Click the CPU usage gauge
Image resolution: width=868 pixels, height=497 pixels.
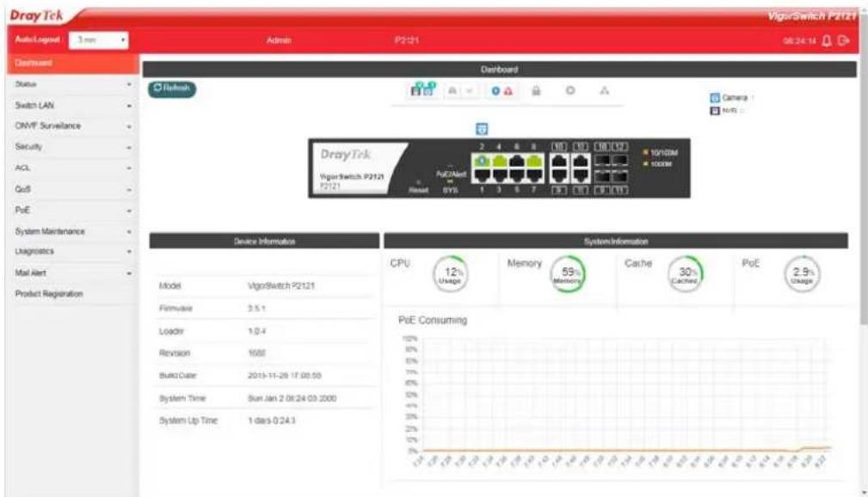[450, 273]
